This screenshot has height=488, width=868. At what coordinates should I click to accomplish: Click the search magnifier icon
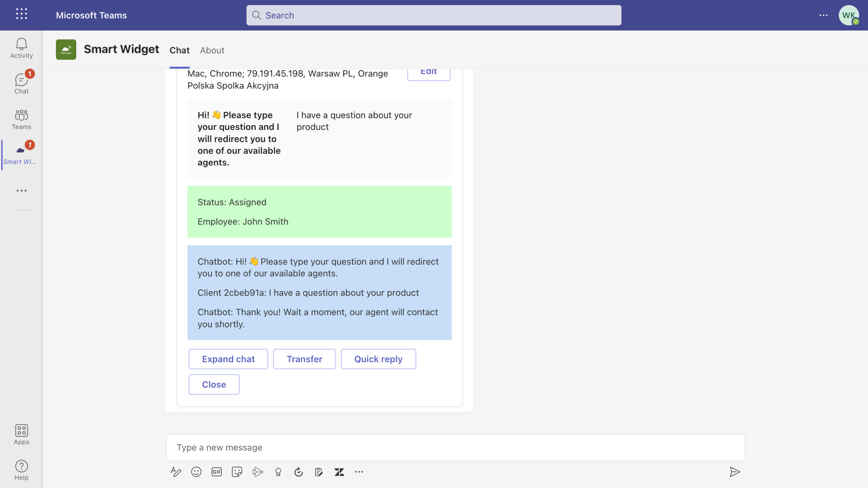[x=257, y=15]
